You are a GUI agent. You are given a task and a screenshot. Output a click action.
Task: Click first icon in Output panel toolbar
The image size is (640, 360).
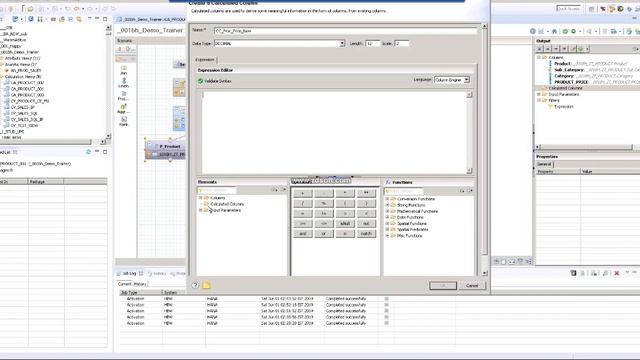click(x=540, y=49)
